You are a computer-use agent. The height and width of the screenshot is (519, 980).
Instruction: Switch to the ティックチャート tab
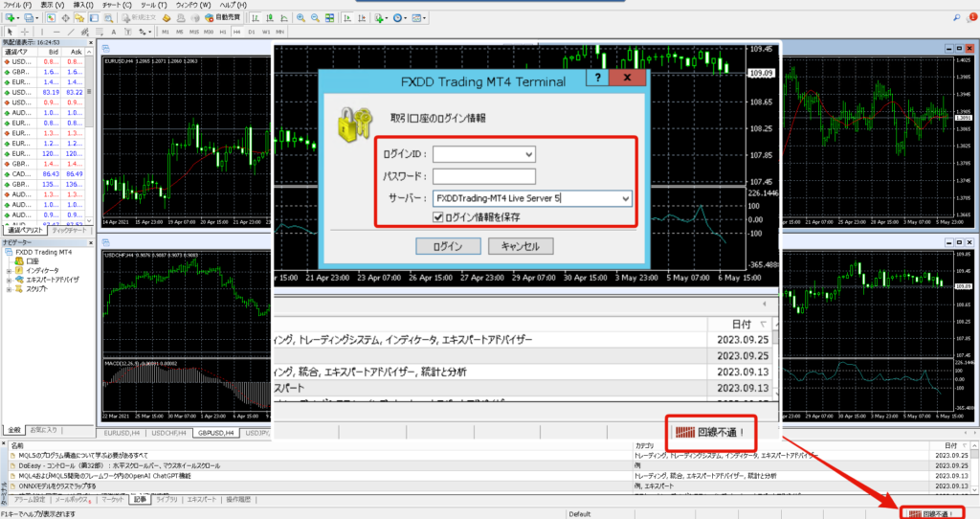click(69, 230)
